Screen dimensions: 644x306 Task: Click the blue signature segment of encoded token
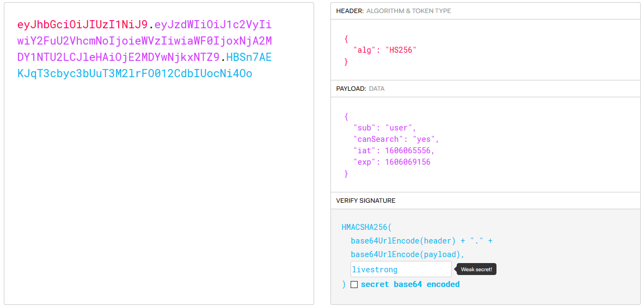coord(135,73)
